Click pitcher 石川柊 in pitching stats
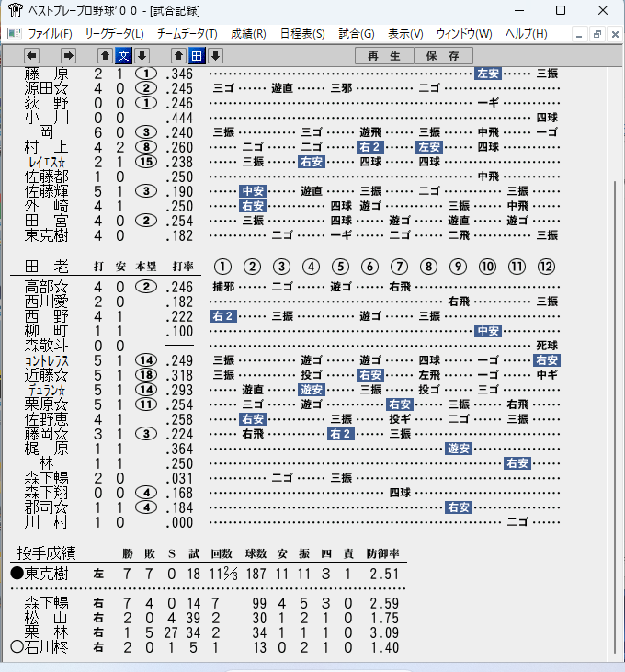Viewport: 625px width, 672px height. [x=46, y=647]
